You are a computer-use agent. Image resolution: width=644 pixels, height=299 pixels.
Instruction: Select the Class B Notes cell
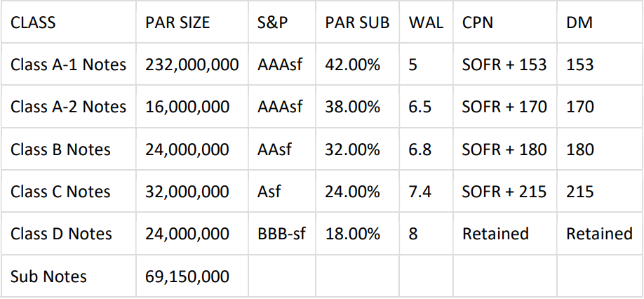(x=61, y=149)
